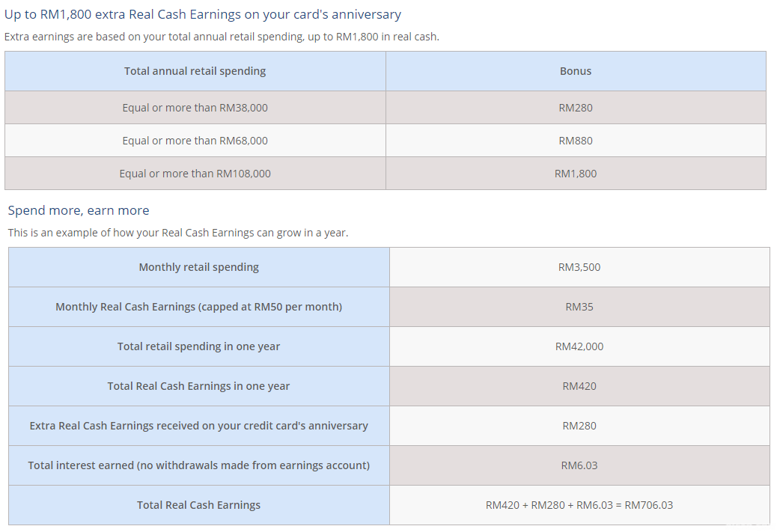This screenshot has width=777, height=532.
Task: Click the 'Bonus' column header
Action: 575,71
